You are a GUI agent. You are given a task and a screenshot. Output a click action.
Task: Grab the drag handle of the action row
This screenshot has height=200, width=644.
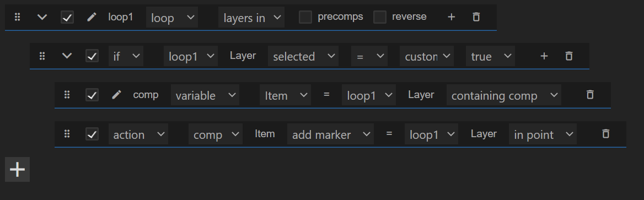[67, 134]
